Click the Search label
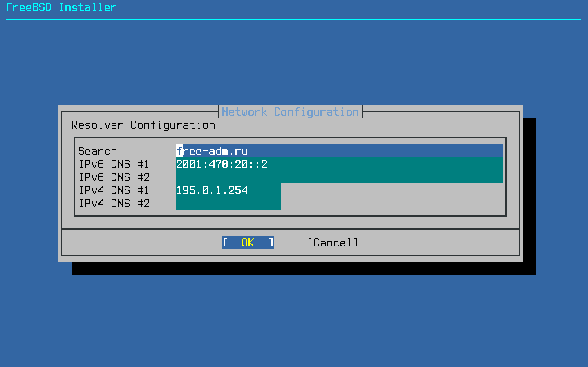Viewport: 588px width, 367px height. 98,151
